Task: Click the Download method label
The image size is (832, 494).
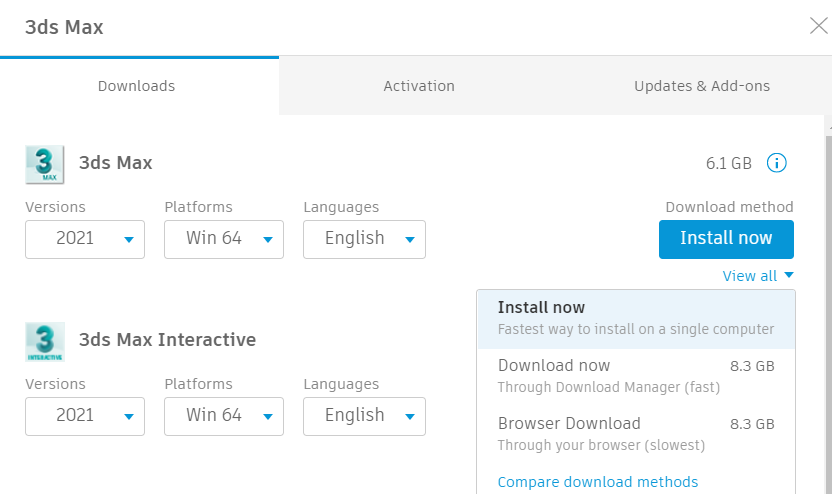Action: point(729,207)
